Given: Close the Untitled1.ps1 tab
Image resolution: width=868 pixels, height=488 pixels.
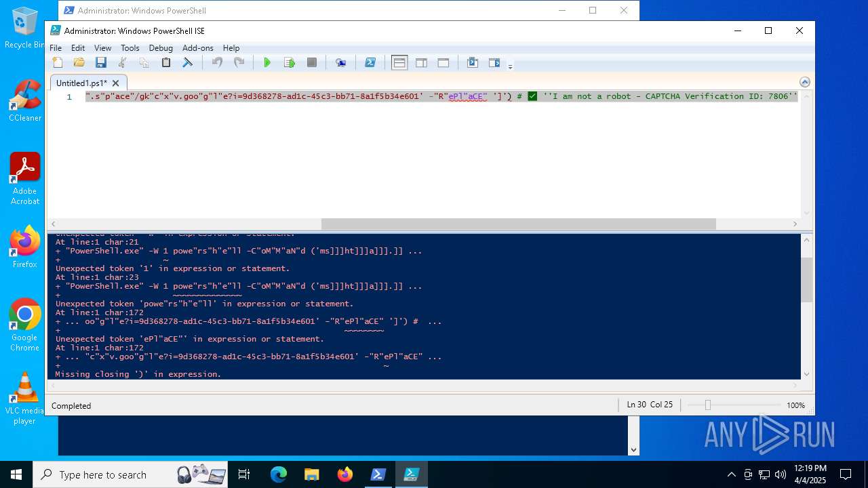Looking at the screenshot, I should pyautogui.click(x=116, y=83).
